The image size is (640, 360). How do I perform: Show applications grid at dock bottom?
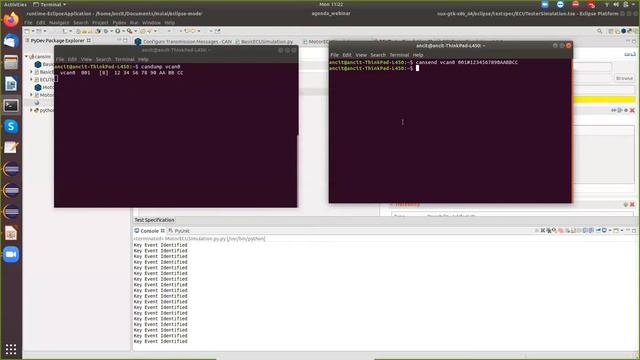(x=11, y=349)
